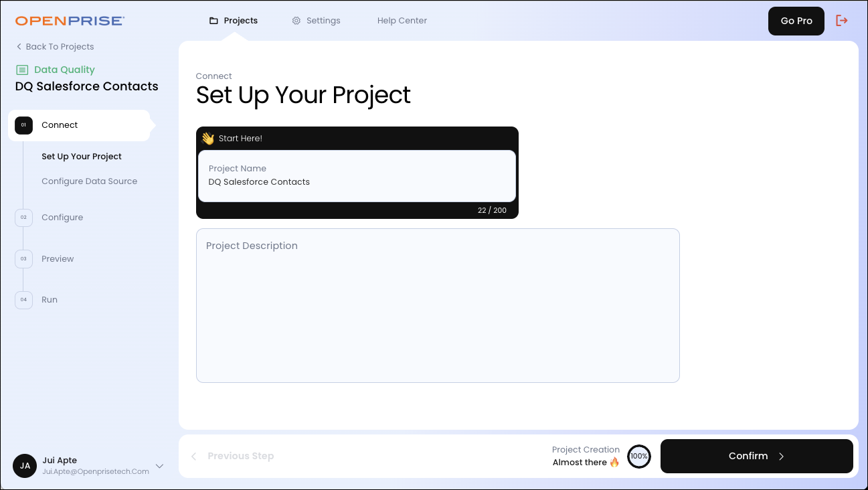Click the Projects folder icon
868x490 pixels.
click(213, 21)
